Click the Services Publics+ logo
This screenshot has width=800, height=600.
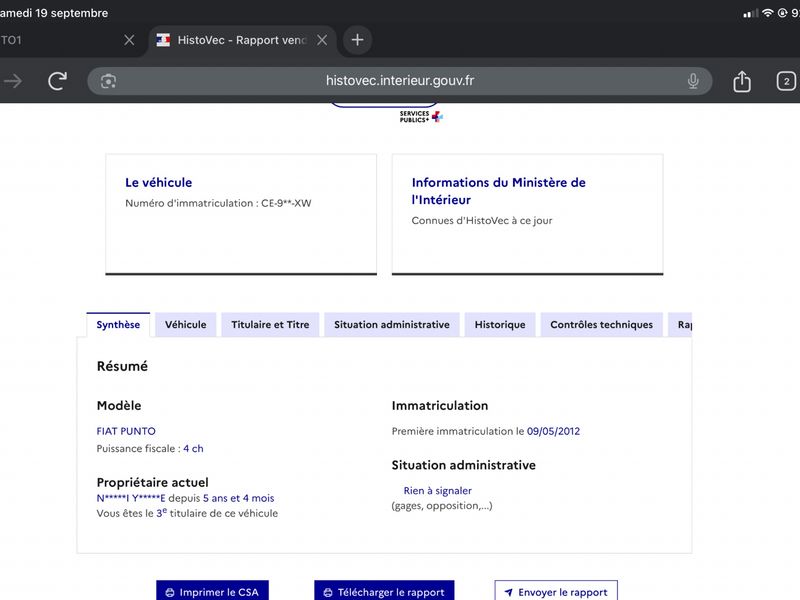point(421,117)
